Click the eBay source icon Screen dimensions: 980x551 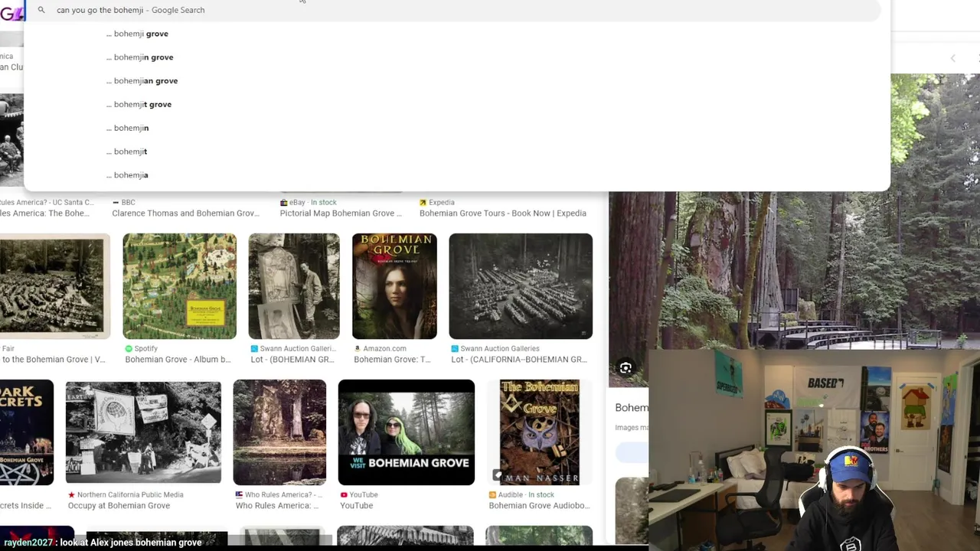pos(284,203)
